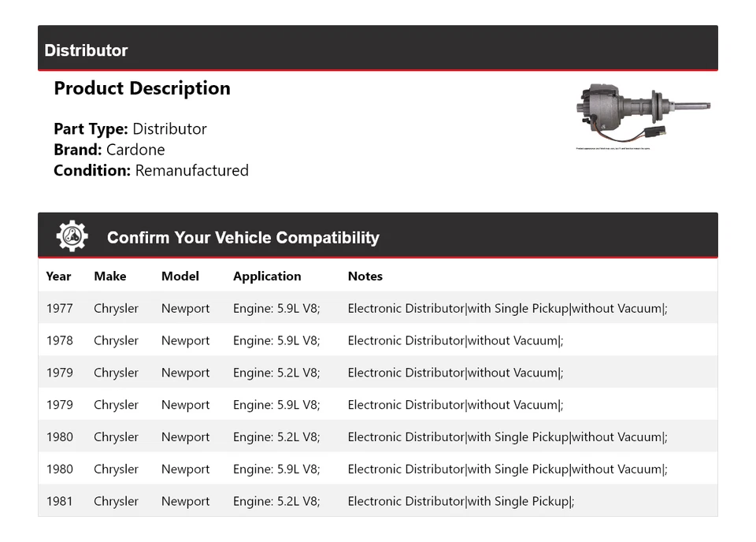This screenshot has width=756, height=542.
Task: Click the gear icon beside Confirm Your Vehicle Compatibility
Action: pos(72,236)
